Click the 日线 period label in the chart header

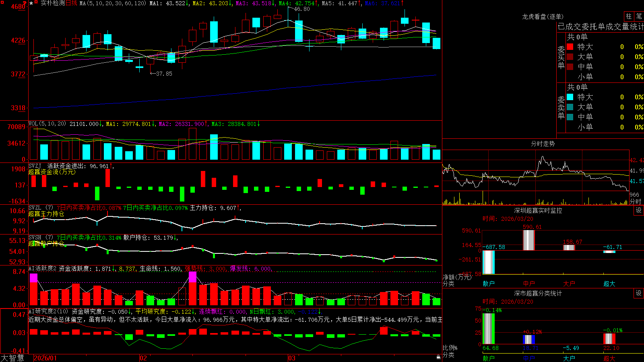(71, 3)
